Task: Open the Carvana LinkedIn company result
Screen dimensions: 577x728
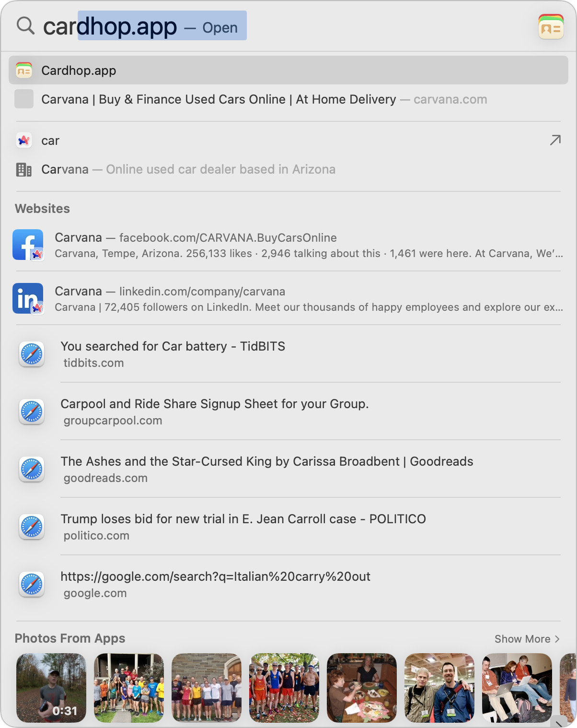Action: pos(288,298)
